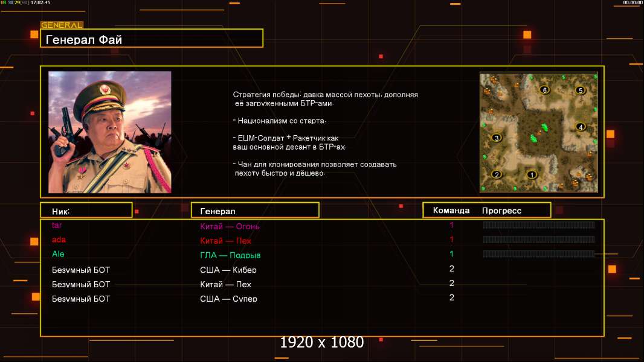Click start position 1 on the minimap
Image resolution: width=644 pixels, height=362 pixels.
tap(532, 174)
